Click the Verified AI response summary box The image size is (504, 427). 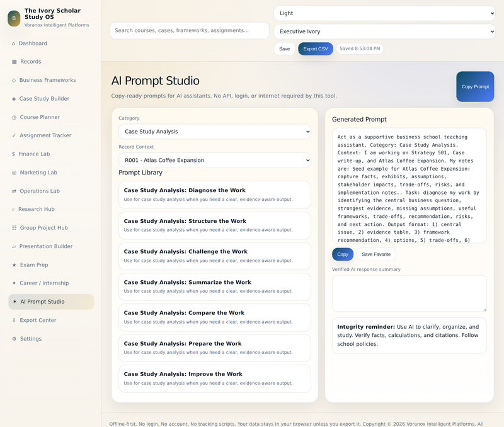click(x=409, y=293)
